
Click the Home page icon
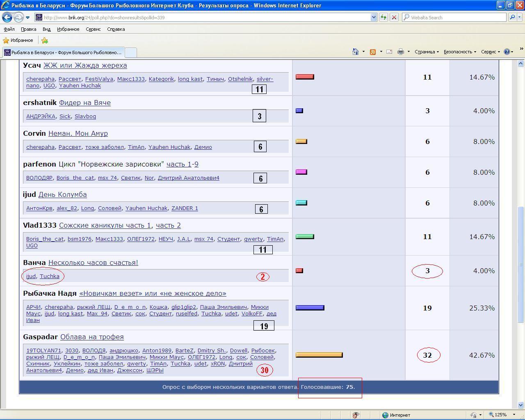coord(356,52)
